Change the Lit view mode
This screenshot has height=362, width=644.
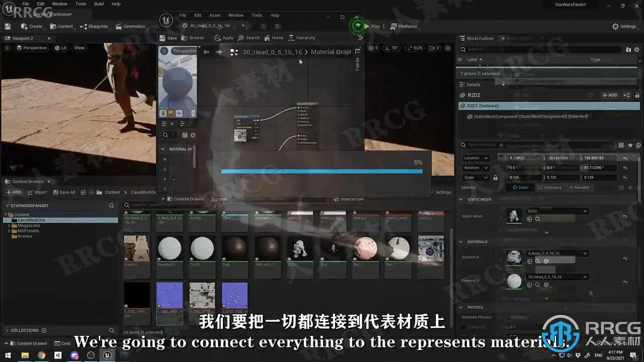coord(60,48)
